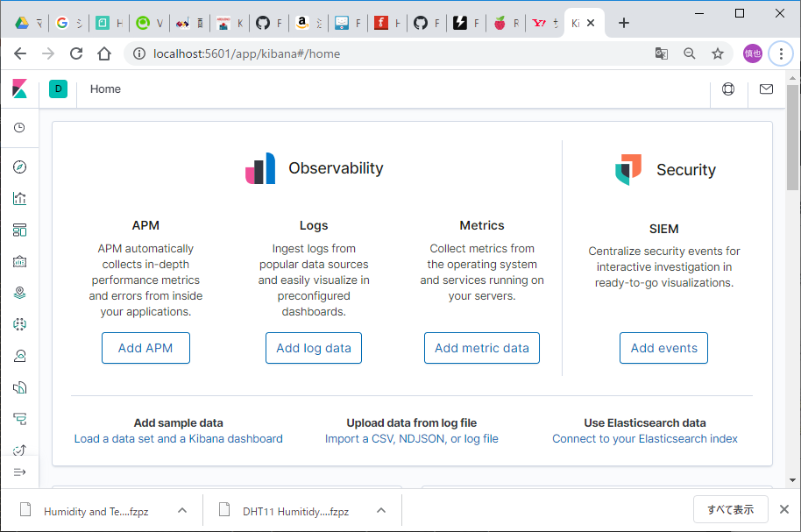Go forward in browser history
This screenshot has width=801, height=532.
click(48, 53)
